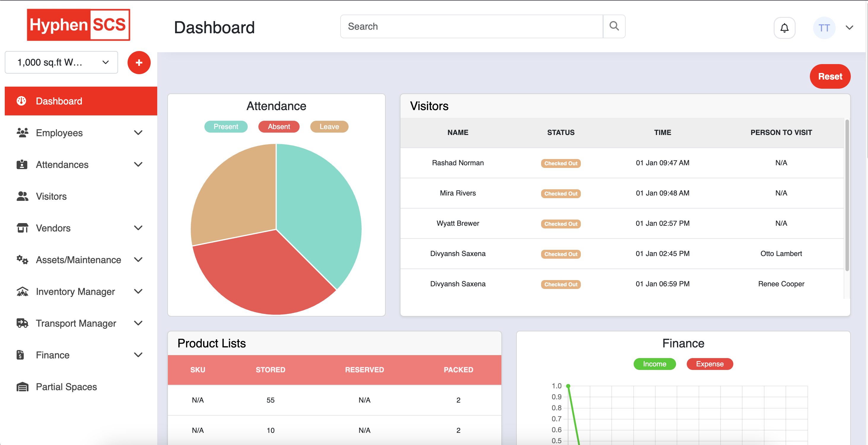Click the Attendances badge icon
Screen dimensions: 868x445
point(22,164)
